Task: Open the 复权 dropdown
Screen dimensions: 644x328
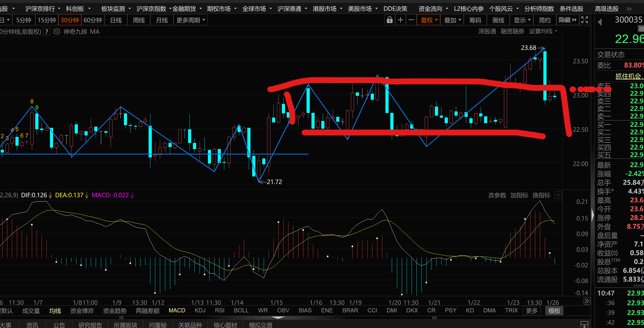Action: click(x=429, y=20)
